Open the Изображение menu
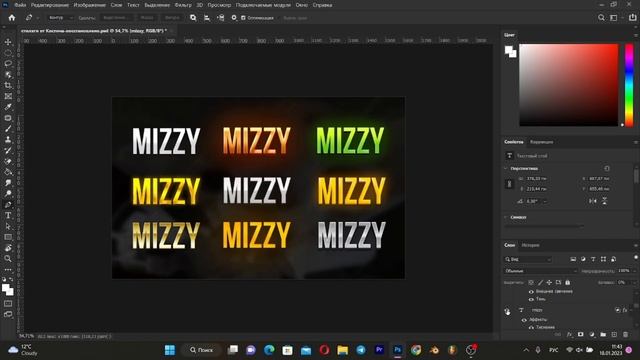Viewport: 640px width, 360px height. [x=89, y=5]
